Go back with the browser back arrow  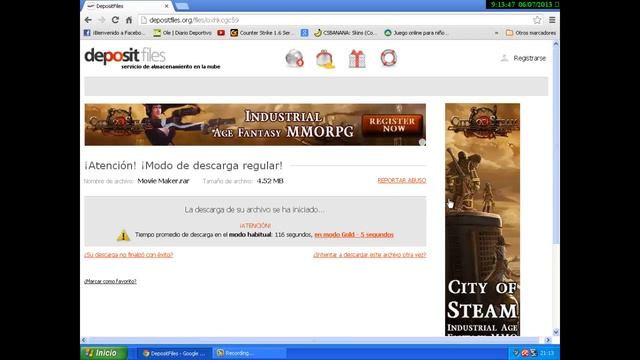(x=88, y=20)
